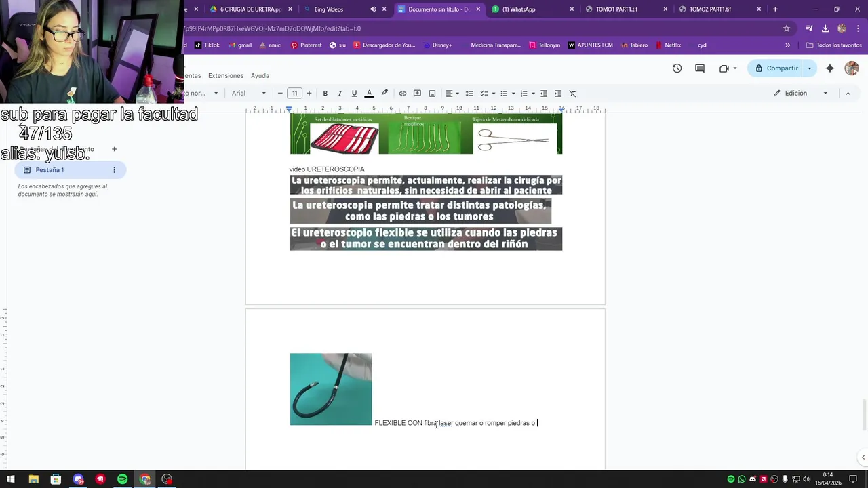Clear formatting with the toolbar icon

(572, 94)
